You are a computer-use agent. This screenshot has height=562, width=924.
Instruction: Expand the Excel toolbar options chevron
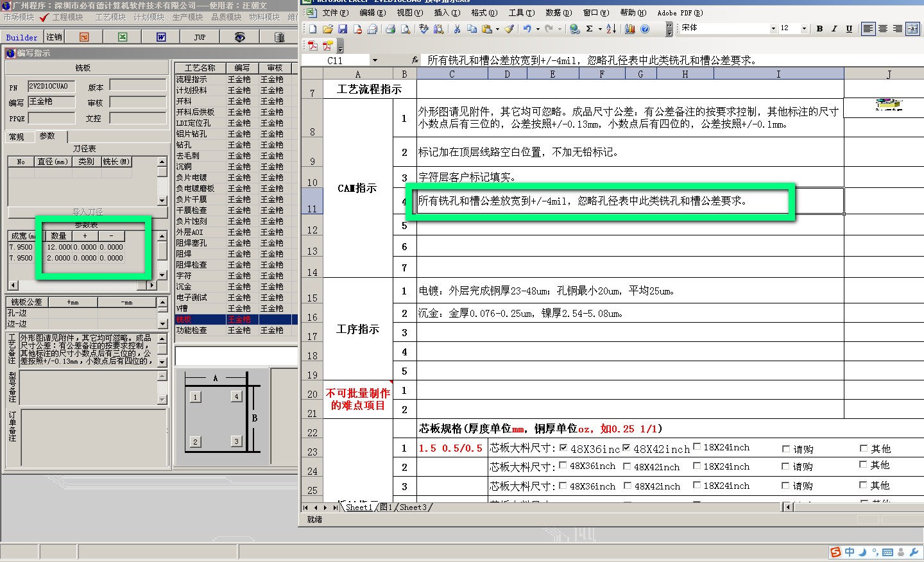pos(669,29)
